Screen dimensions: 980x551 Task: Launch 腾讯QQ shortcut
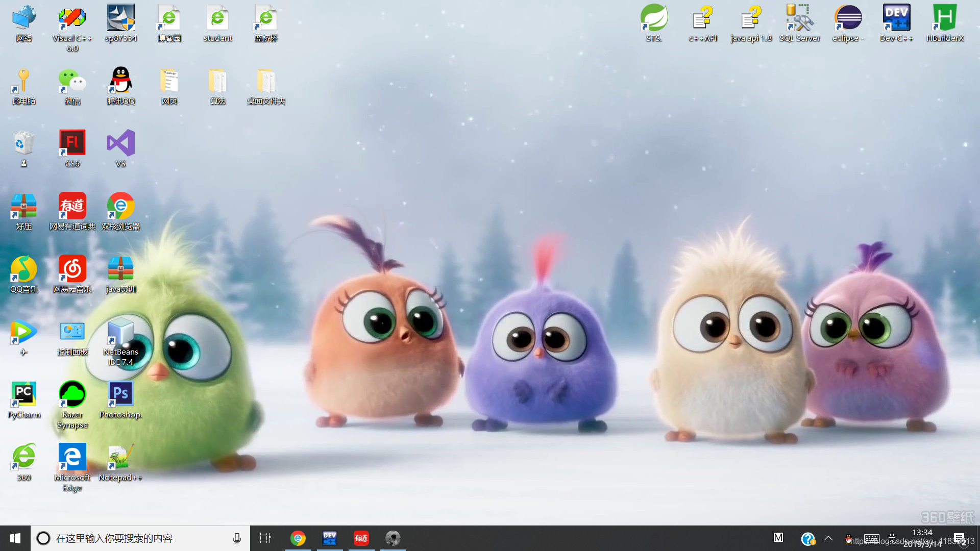coord(121,87)
